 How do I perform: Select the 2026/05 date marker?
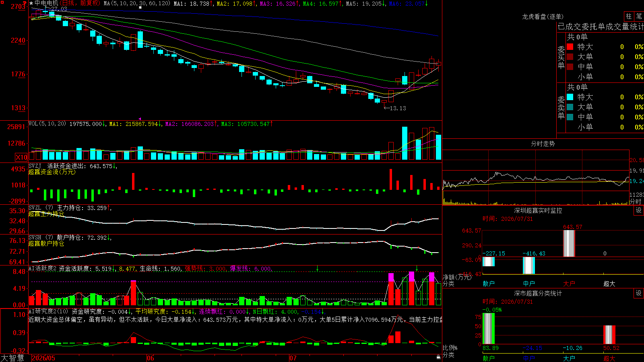[43, 358]
